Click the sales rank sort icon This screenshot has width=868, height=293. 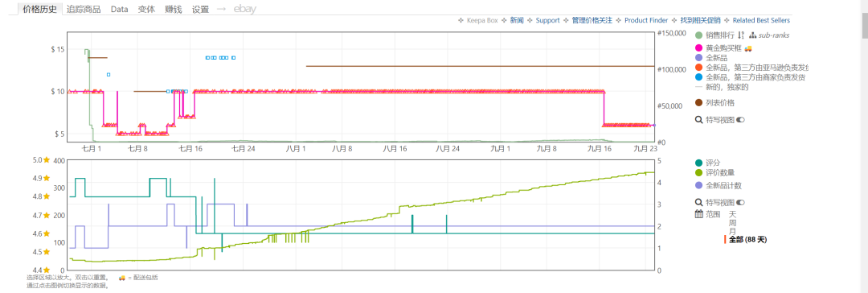click(741, 35)
